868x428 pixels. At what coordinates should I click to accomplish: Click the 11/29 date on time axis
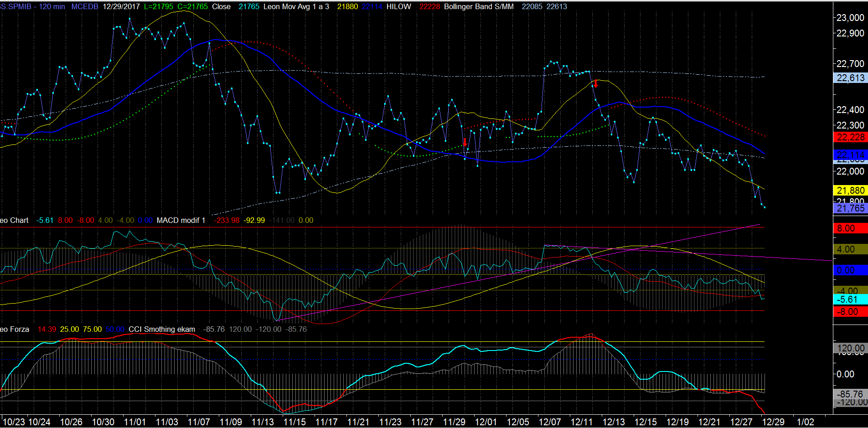[x=454, y=422]
